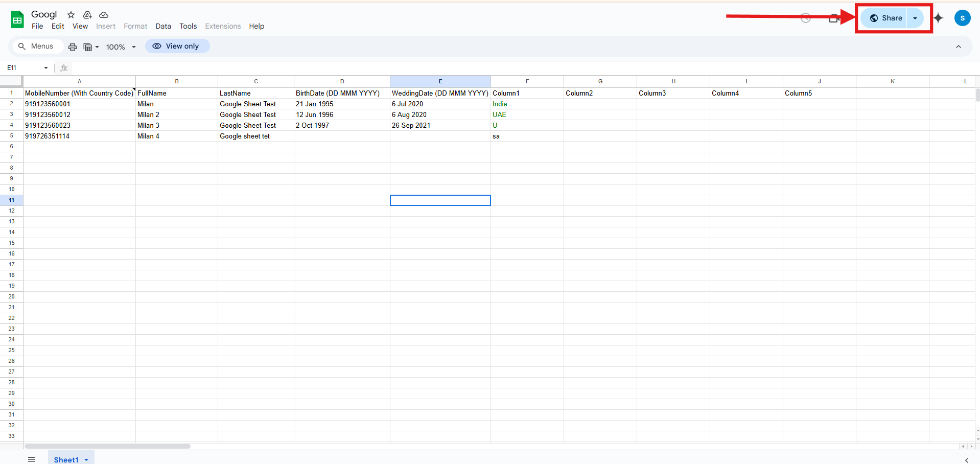Click the print icon
Image resolution: width=980 pixels, height=464 pixels.
pos(73,47)
